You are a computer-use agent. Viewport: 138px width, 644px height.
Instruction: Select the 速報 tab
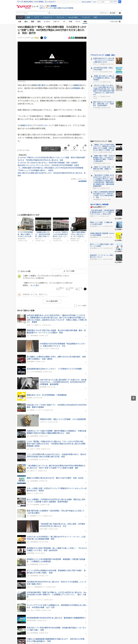pos(28,17)
